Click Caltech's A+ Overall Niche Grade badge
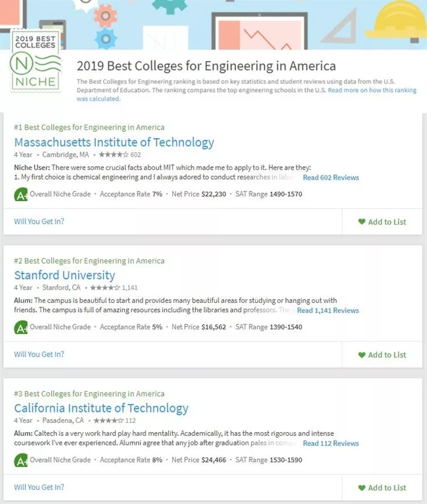This screenshot has height=504, width=427. 20,460
